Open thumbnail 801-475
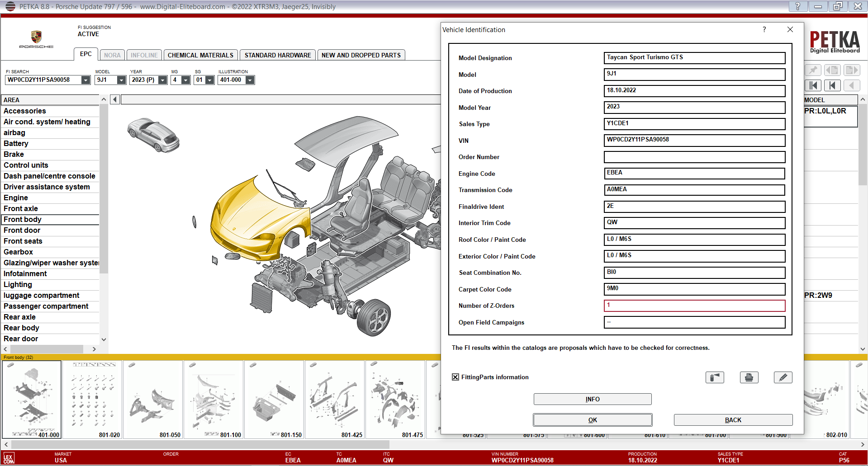The height and width of the screenshot is (466, 868). [x=395, y=400]
